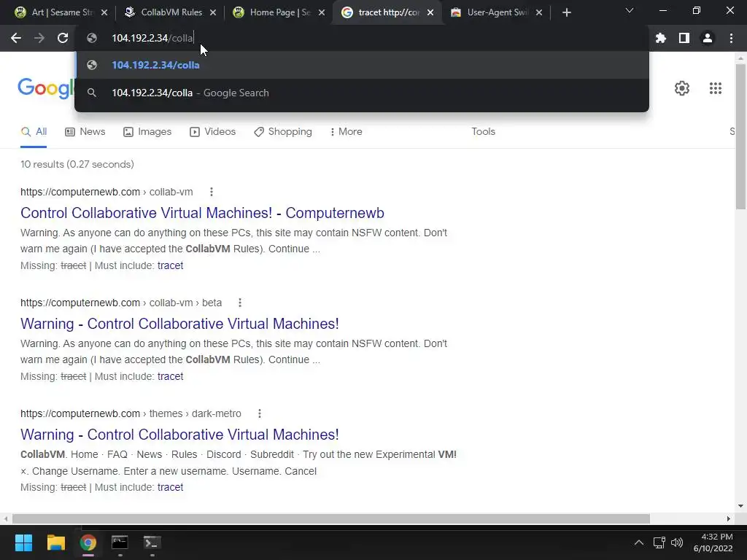This screenshot has height=560, width=747.
Task: Click the Google logo
Action: [46, 88]
